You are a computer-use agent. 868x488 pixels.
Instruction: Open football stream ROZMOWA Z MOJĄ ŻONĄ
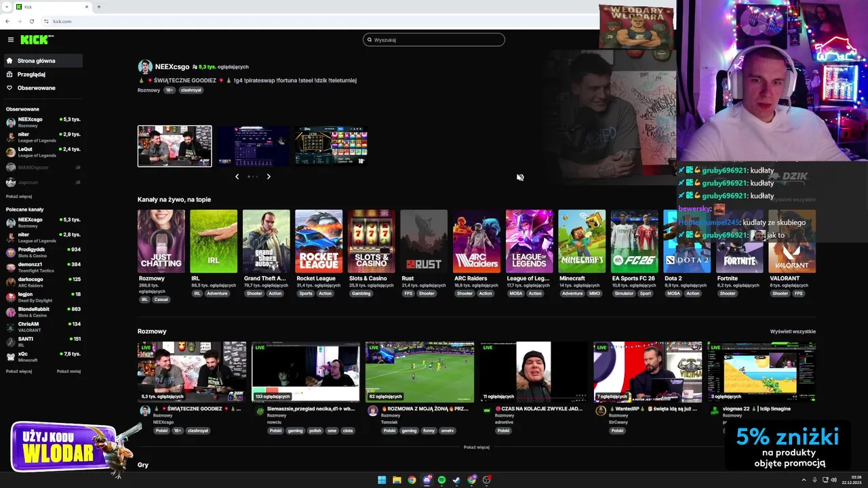point(420,372)
